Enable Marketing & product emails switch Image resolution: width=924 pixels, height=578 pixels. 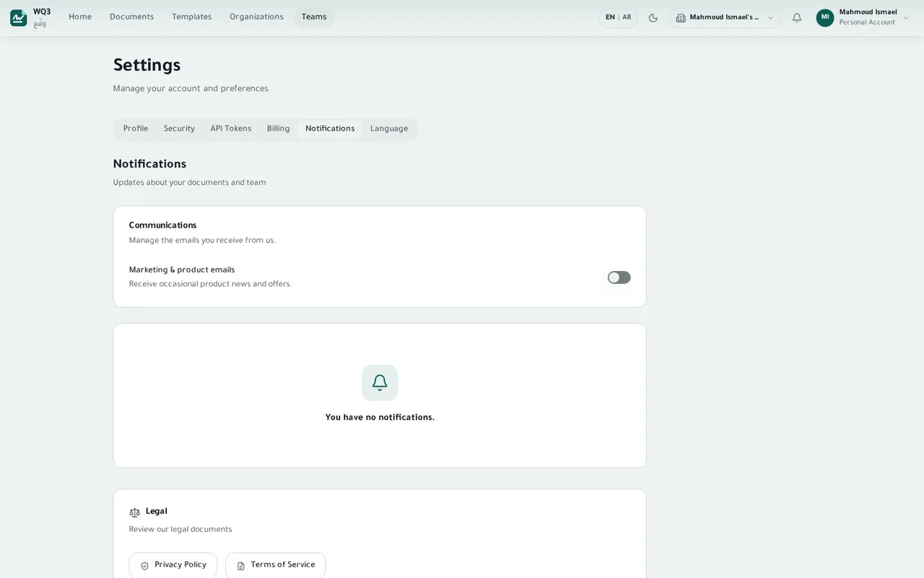(619, 277)
